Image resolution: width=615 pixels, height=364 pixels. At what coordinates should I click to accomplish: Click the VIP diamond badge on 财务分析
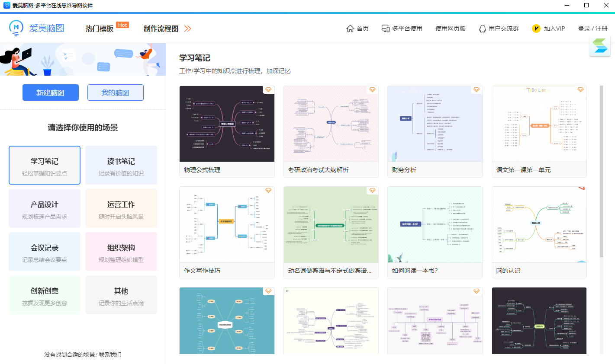(x=477, y=89)
